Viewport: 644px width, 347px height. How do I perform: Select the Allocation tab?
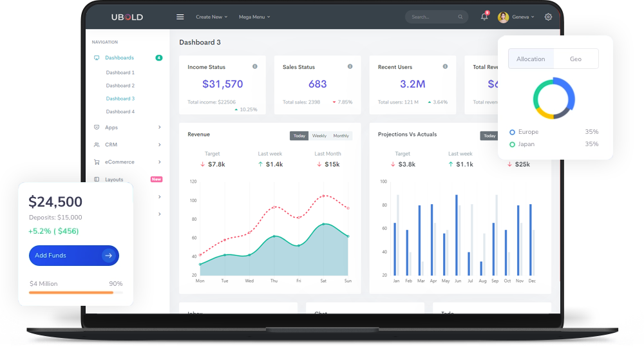(x=531, y=59)
